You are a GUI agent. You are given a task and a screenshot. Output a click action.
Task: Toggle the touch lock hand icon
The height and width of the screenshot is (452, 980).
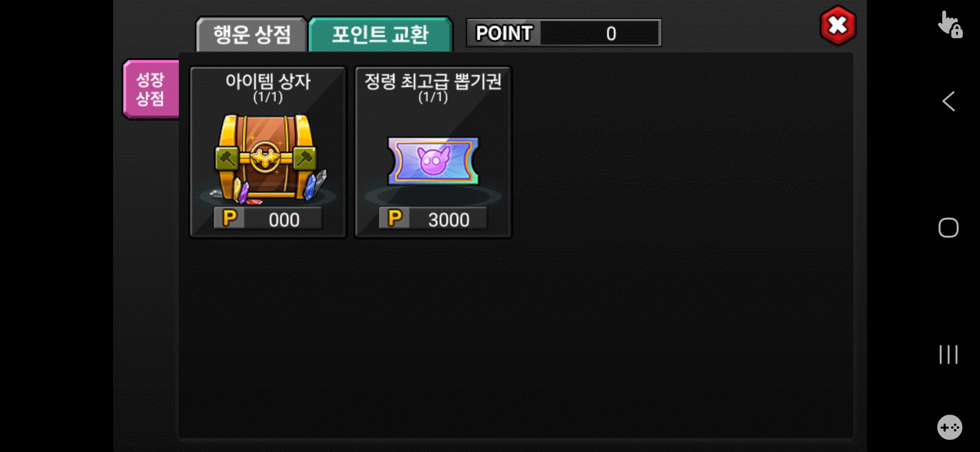949,25
